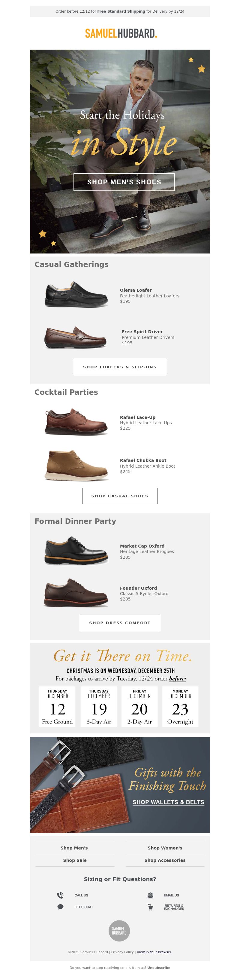Click the round gray Samuel Hubbard footer logo
Image resolution: width=240 pixels, height=980 pixels.
pos(120,931)
